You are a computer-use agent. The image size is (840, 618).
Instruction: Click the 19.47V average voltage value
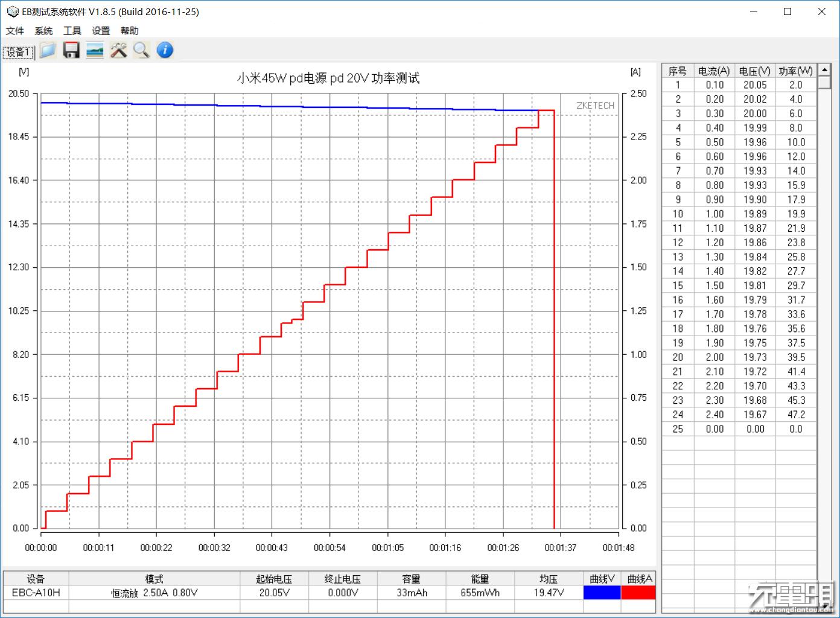[549, 593]
